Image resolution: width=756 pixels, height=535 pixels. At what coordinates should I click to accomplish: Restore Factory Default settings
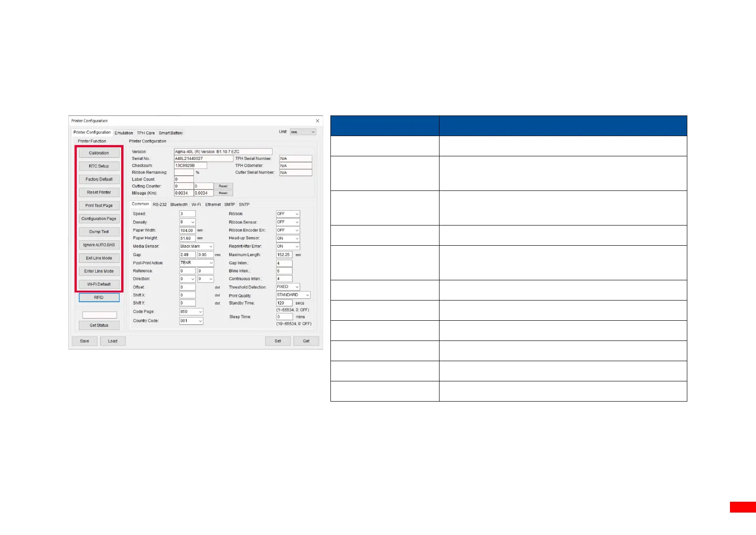click(x=99, y=179)
